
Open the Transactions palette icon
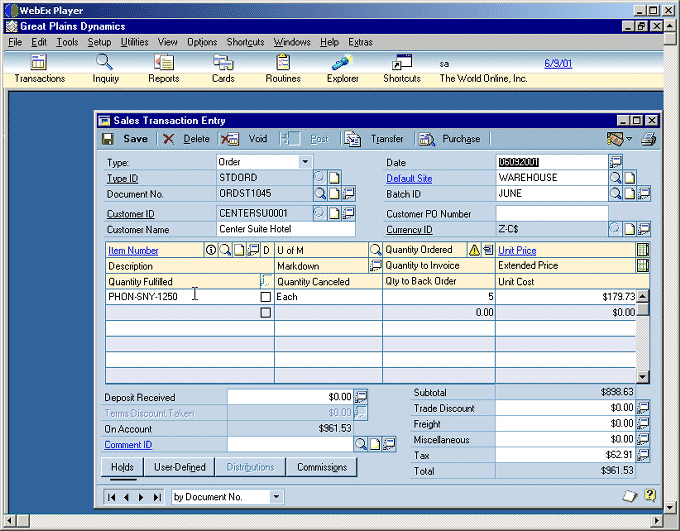coord(38,62)
